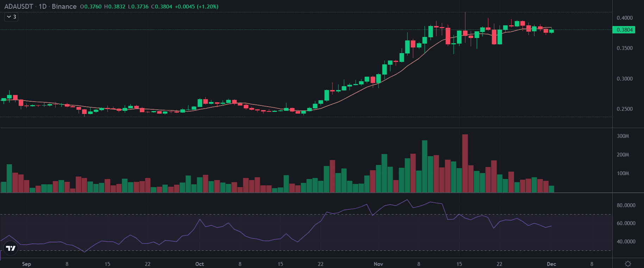Click the 40.0000 RSI scale label
The height and width of the screenshot is (268, 644).
pyautogui.click(x=626, y=242)
